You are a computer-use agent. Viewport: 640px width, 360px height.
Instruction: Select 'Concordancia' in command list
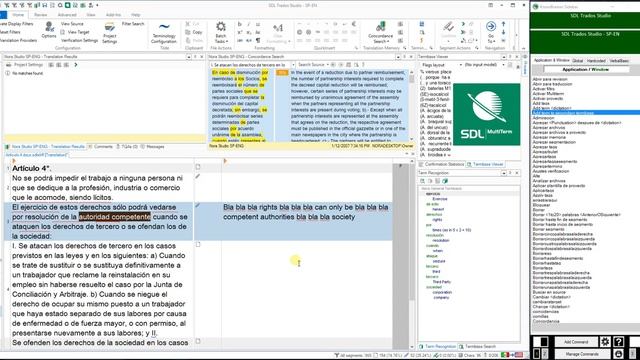pyautogui.click(x=546, y=321)
